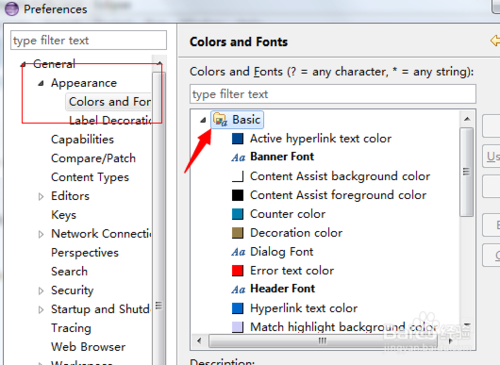This screenshot has height=365, width=500.
Task: Click Content Assist foreground color swatch
Action: (x=238, y=195)
